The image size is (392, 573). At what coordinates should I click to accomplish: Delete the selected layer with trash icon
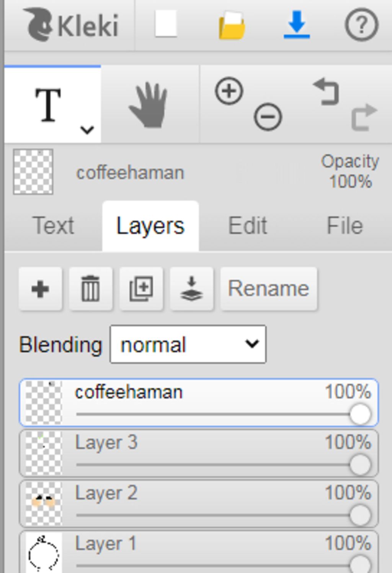pos(91,289)
